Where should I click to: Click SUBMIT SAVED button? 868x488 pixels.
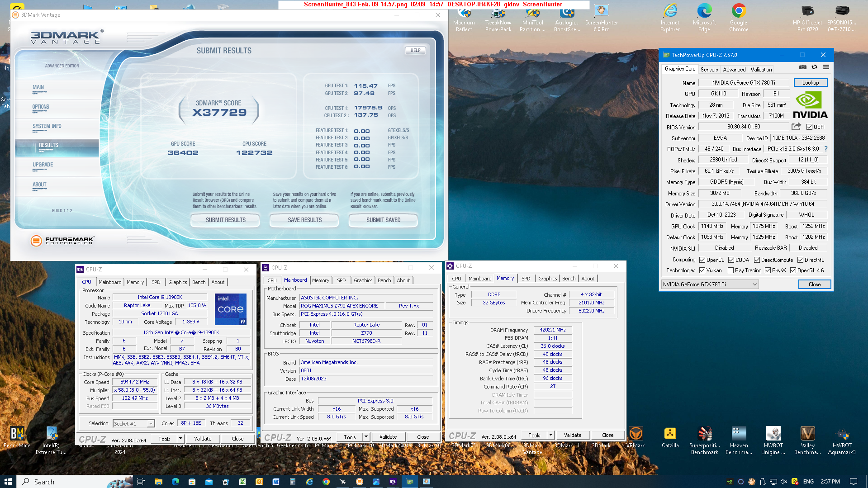tap(383, 220)
